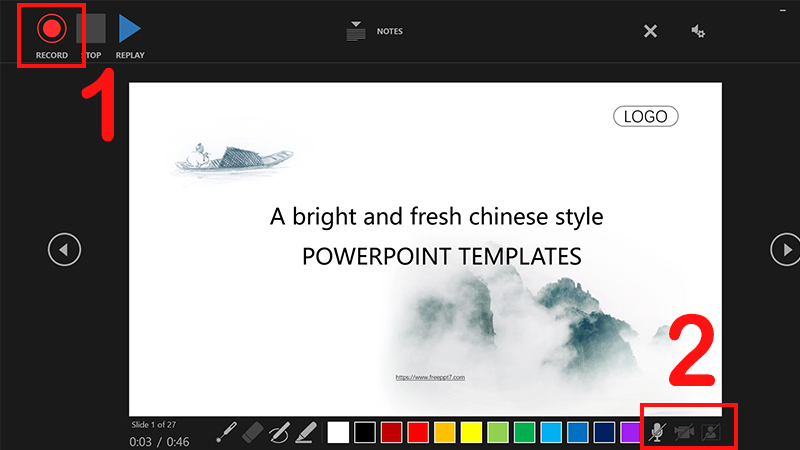800x450 pixels.
Task: Advance to the next slide arrow
Action: [x=785, y=249]
